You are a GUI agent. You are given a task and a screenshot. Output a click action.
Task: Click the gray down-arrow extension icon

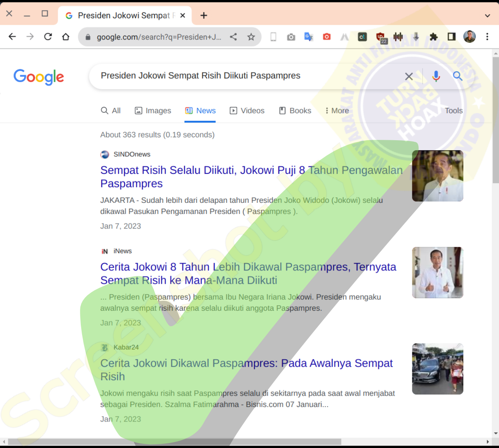[416, 37]
